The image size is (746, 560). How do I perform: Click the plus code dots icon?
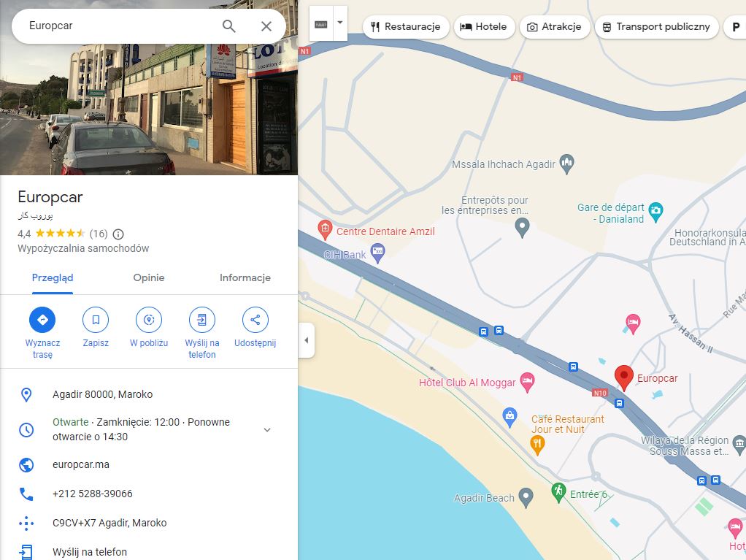click(26, 523)
